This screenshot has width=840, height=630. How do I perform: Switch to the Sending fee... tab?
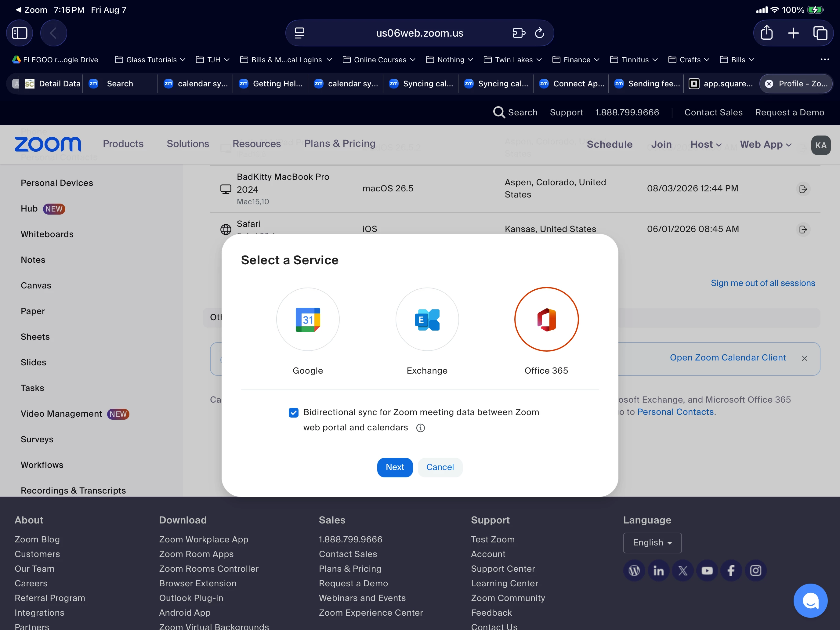pyautogui.click(x=646, y=84)
